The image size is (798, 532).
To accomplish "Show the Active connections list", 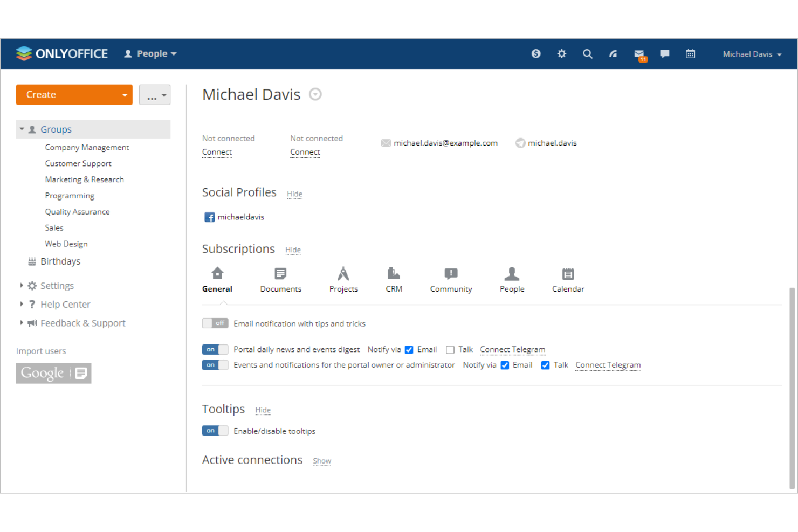I will [322, 461].
